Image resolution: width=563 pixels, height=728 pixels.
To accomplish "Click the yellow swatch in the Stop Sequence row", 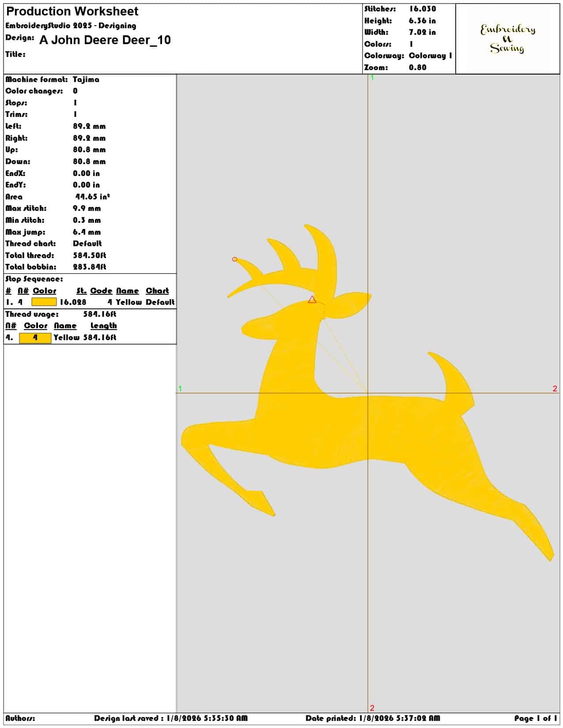I will (44, 302).
